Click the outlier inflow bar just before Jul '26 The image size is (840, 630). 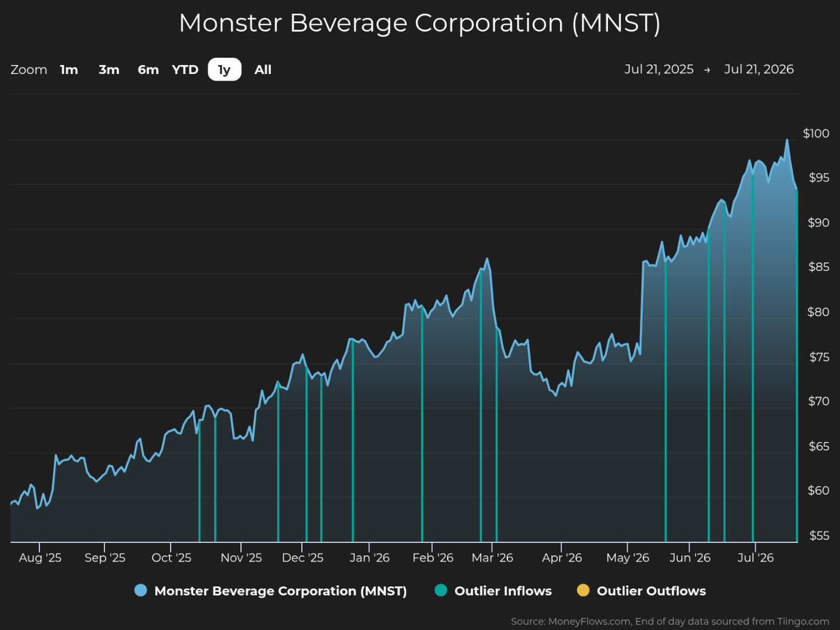point(753,359)
